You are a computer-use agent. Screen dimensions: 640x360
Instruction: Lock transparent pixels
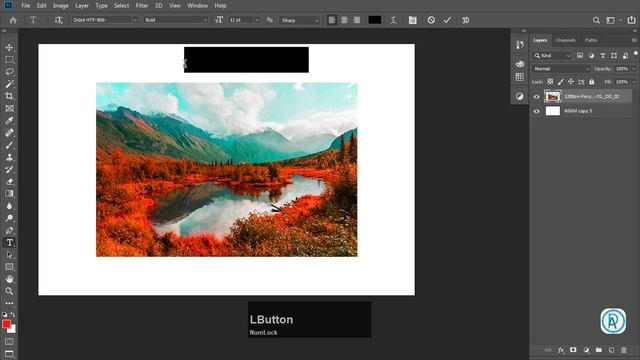coord(550,82)
